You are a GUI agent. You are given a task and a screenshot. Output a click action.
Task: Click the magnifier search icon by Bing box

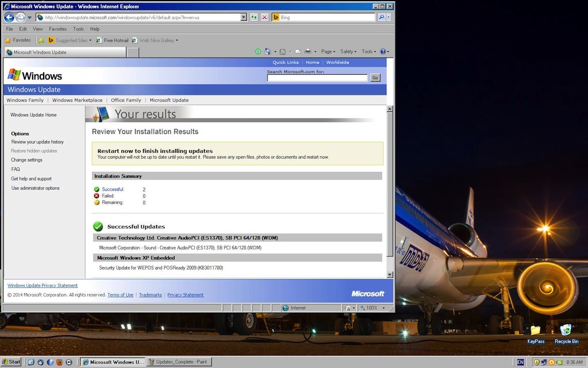[x=381, y=17]
